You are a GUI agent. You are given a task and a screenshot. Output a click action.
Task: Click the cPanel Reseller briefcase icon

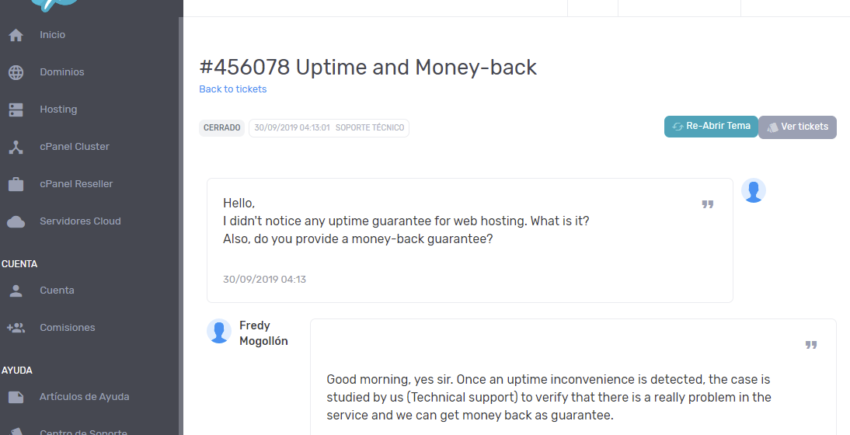click(x=16, y=184)
